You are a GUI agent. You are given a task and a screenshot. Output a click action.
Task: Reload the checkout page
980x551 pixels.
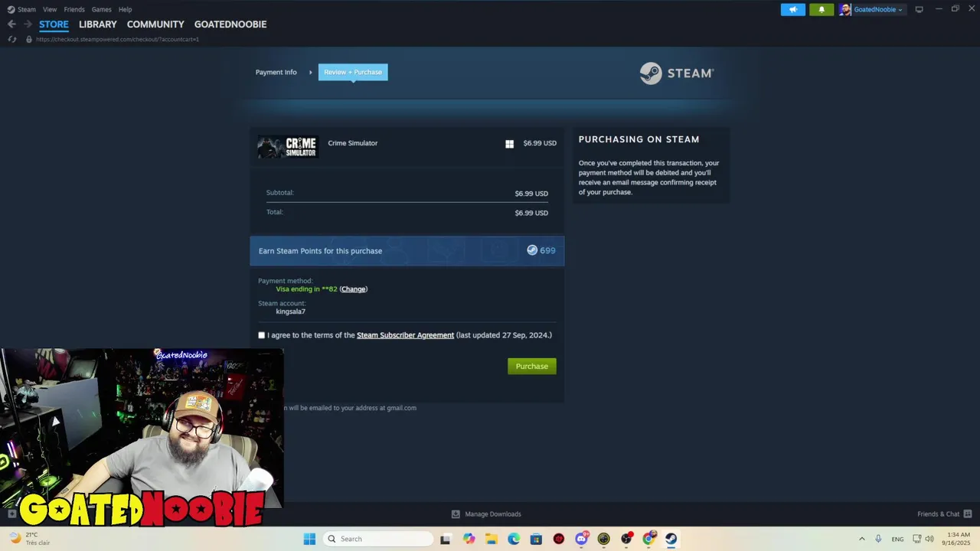pos(11,39)
